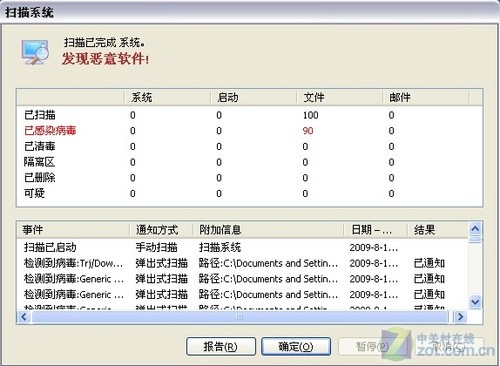Click the Trj/Dow row path C:\Documents cell

(268, 263)
